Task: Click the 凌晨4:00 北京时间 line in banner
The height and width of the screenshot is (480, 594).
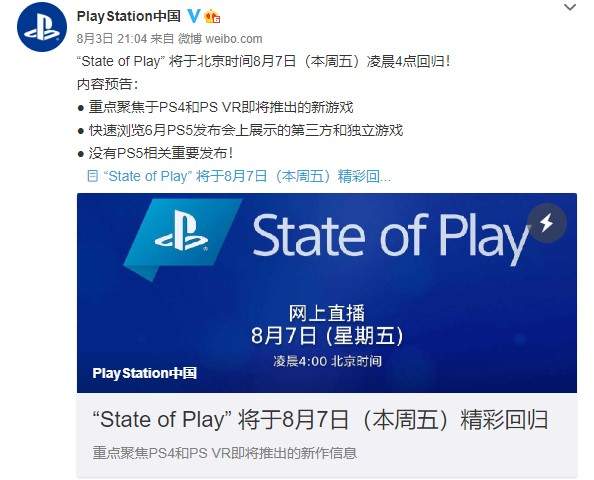Action: tap(327, 361)
